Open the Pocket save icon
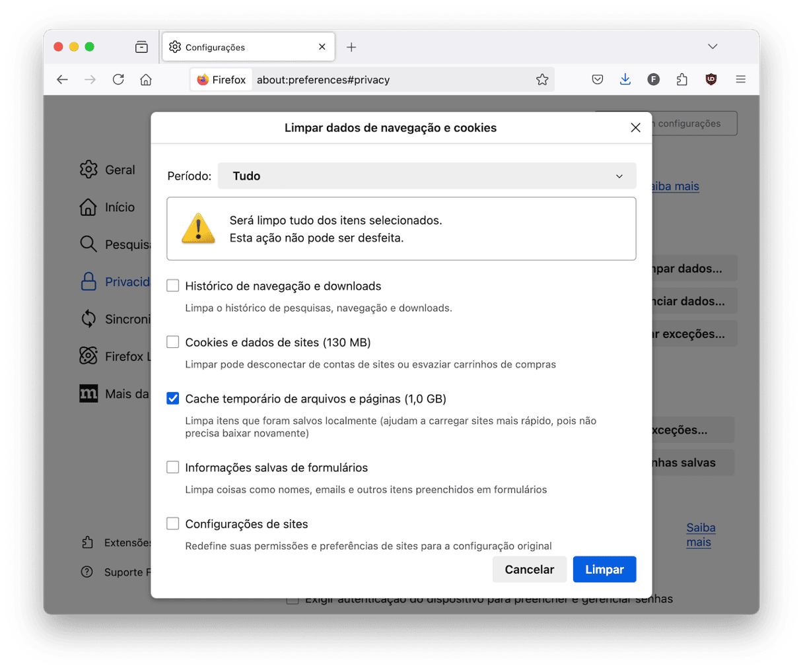 pos(598,80)
